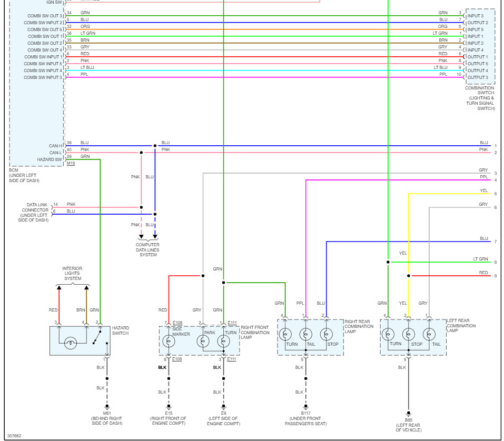The image size is (504, 441).
Task: Click the BCM label COMBI SW OUT 1
Action: (45, 36)
